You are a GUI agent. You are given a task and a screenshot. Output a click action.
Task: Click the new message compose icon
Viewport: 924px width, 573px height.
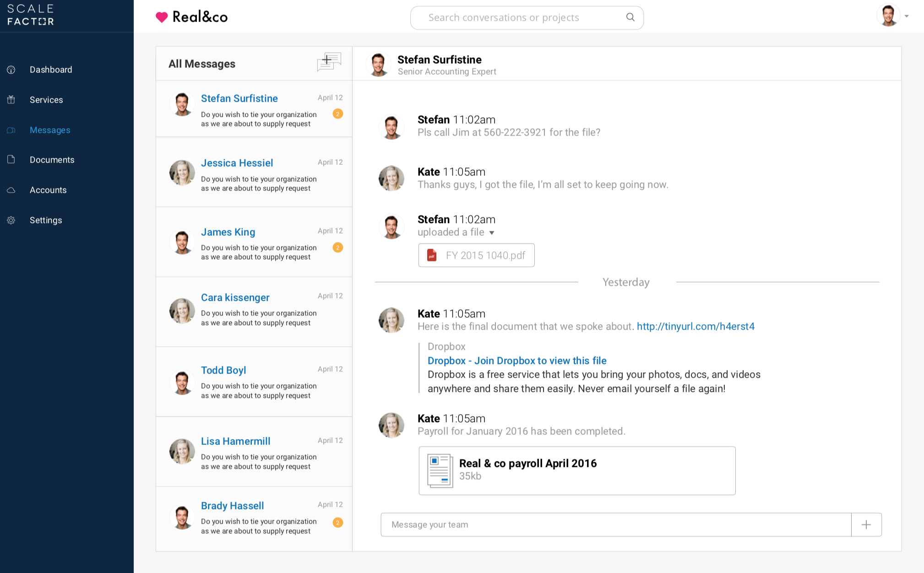click(x=329, y=62)
